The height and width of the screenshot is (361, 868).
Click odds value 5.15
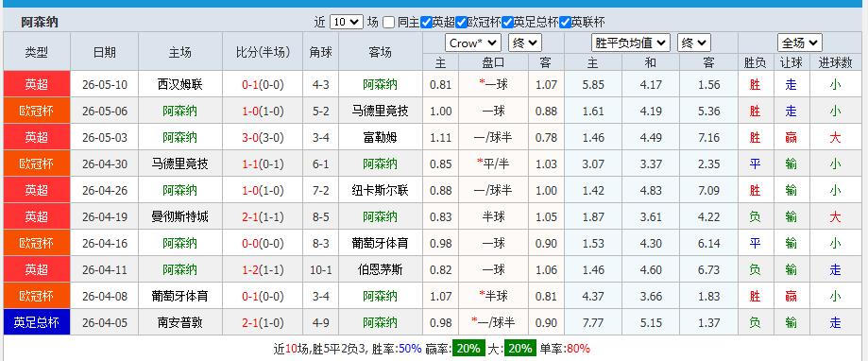pos(651,322)
